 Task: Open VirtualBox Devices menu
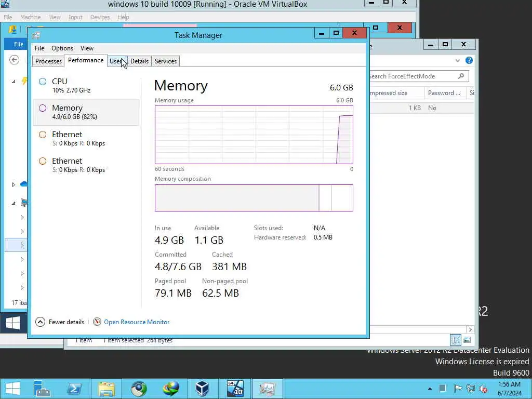[x=100, y=17]
